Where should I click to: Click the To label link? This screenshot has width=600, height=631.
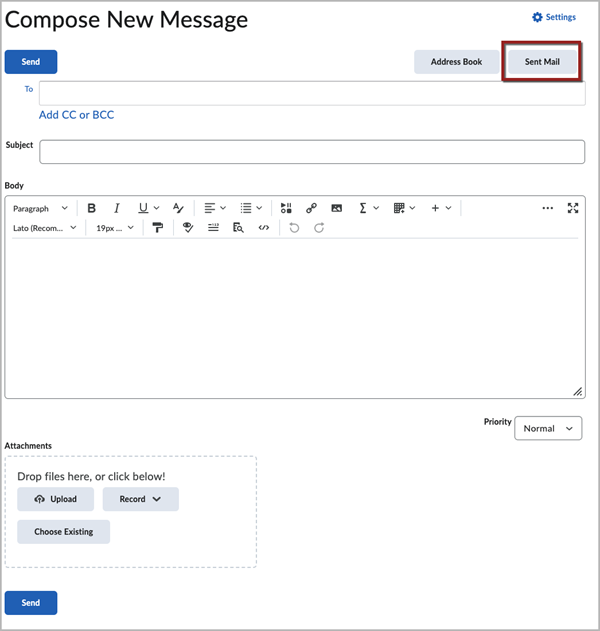pos(29,89)
